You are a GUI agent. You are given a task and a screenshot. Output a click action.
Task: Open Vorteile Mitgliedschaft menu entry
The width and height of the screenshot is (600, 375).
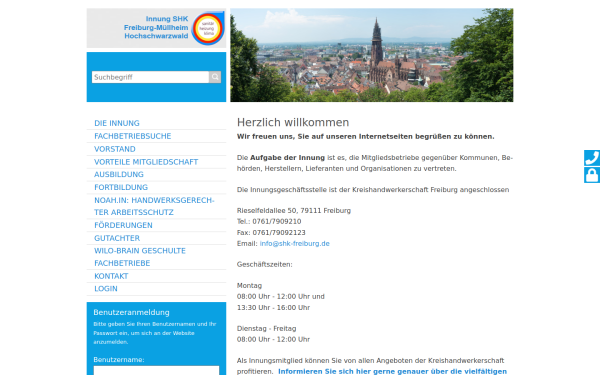click(x=146, y=162)
